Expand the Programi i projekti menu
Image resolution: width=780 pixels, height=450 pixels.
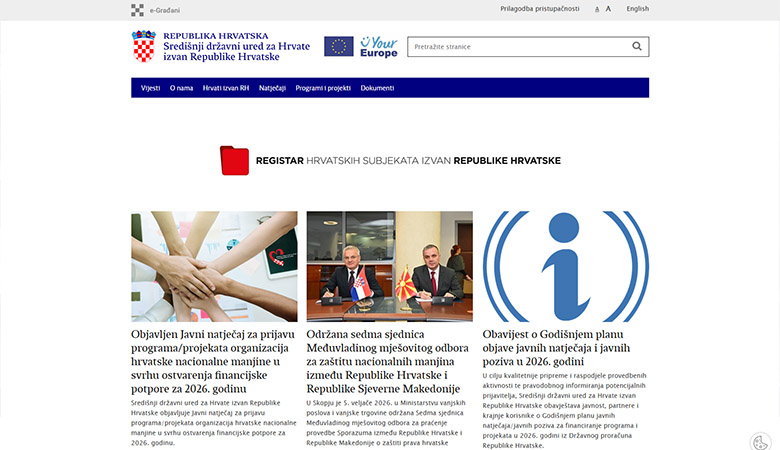(323, 88)
